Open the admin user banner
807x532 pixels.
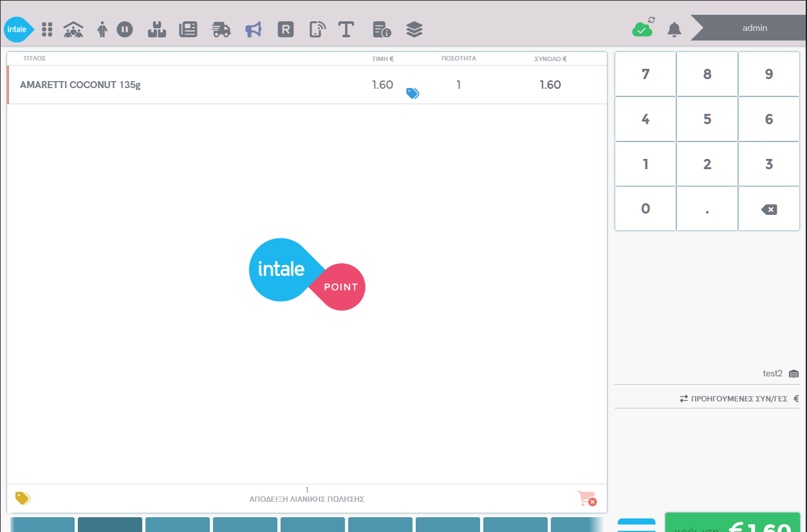pyautogui.click(x=748, y=28)
